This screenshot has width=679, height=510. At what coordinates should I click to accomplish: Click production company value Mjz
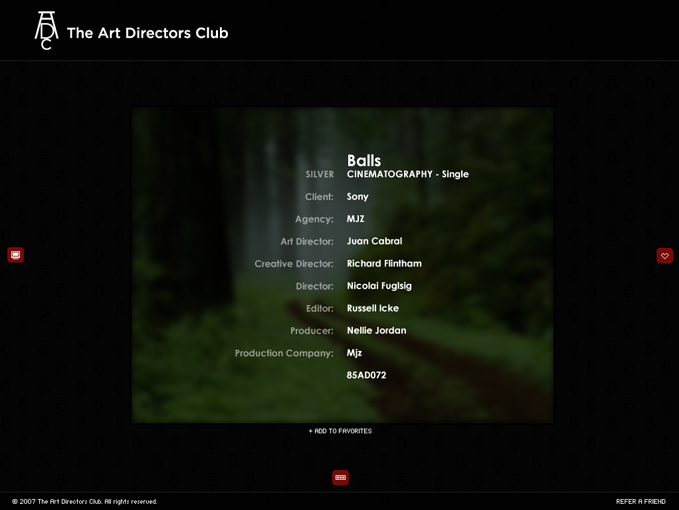point(354,353)
